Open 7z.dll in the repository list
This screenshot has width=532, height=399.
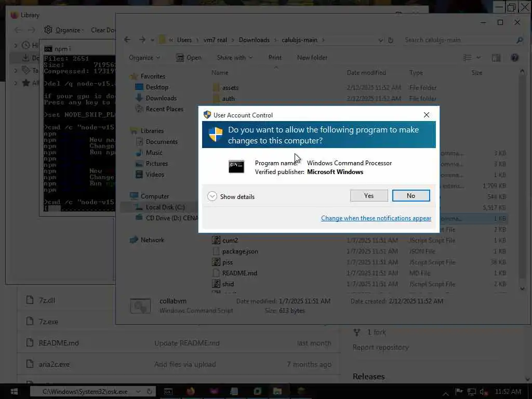(x=47, y=300)
